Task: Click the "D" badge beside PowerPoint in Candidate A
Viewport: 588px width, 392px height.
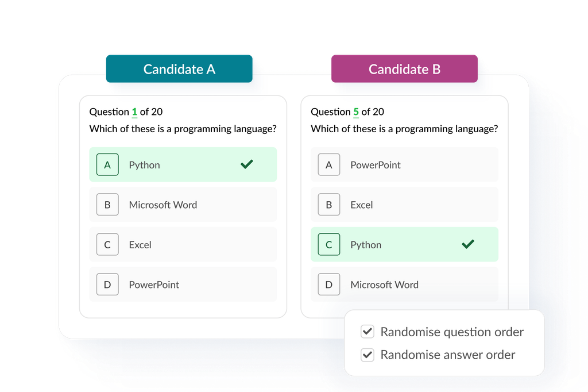Action: 107,284
